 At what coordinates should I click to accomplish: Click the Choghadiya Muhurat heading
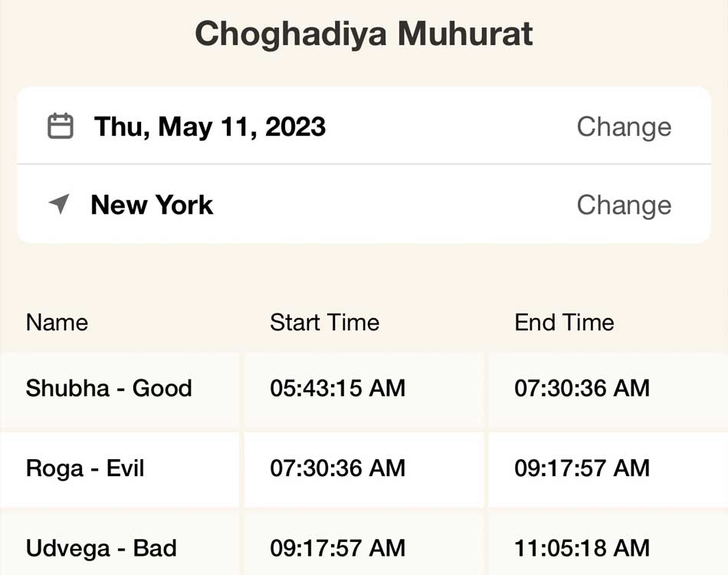[364, 34]
